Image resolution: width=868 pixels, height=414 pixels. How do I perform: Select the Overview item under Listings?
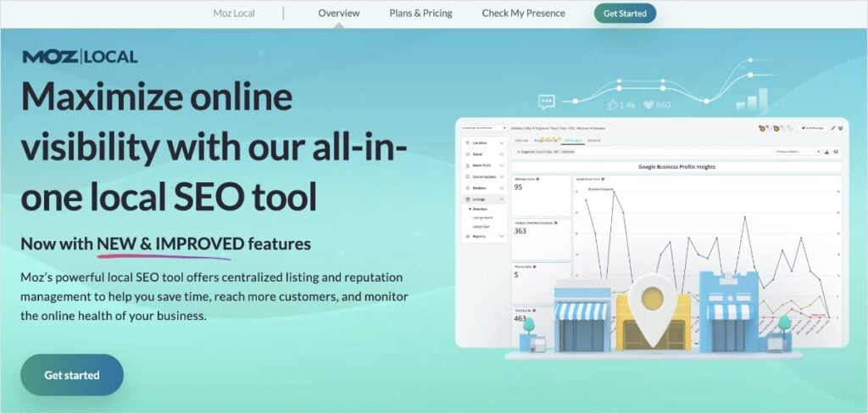[x=480, y=209]
